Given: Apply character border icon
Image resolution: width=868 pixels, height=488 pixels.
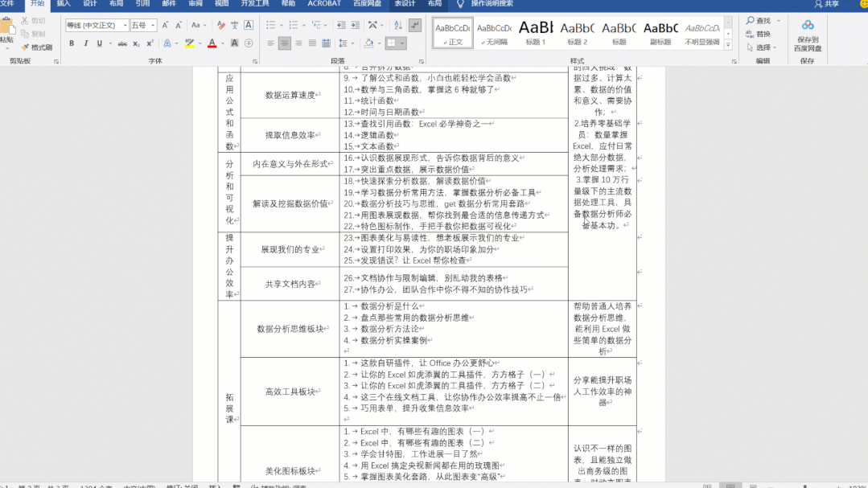Looking at the screenshot, I should (249, 26).
